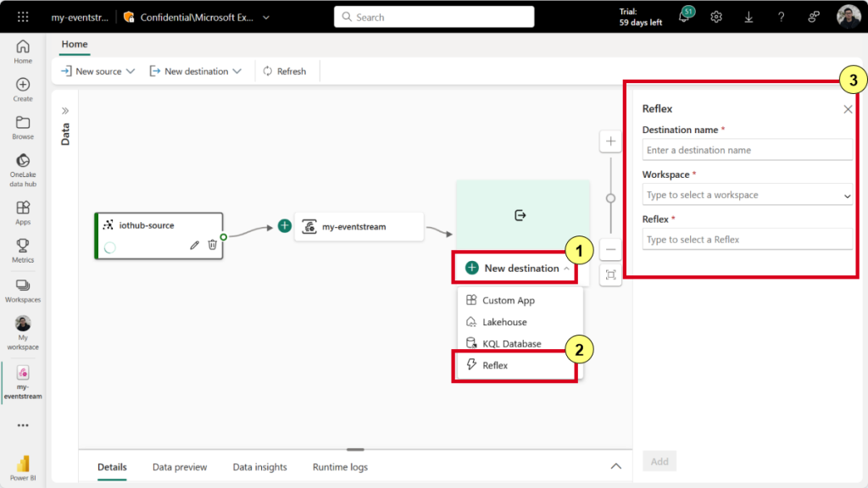868x488 pixels.
Task: Click Trial 59 days left text
Action: (641, 17)
